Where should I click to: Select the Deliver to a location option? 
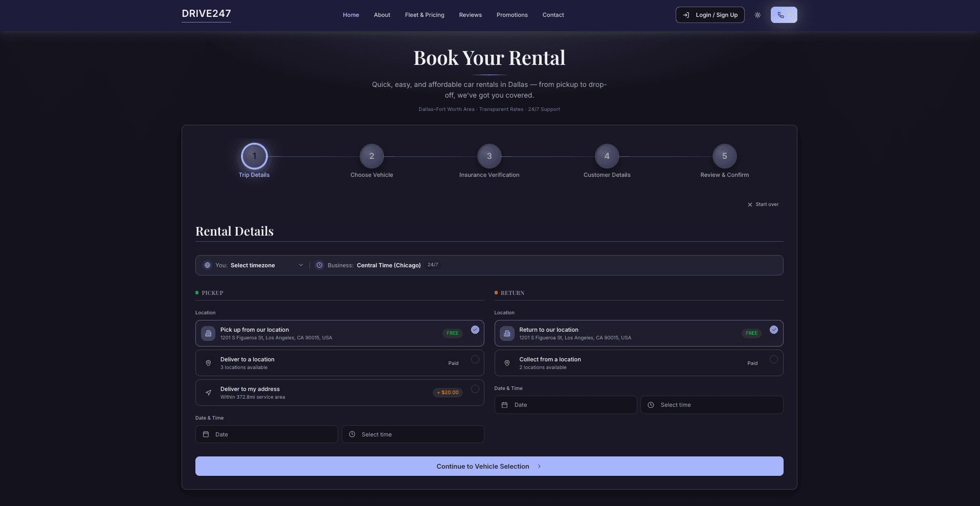tap(340, 363)
